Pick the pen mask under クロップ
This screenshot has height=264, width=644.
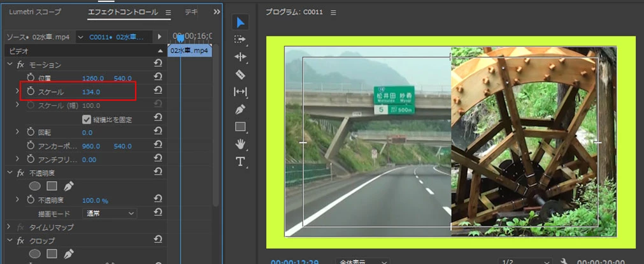(x=69, y=253)
